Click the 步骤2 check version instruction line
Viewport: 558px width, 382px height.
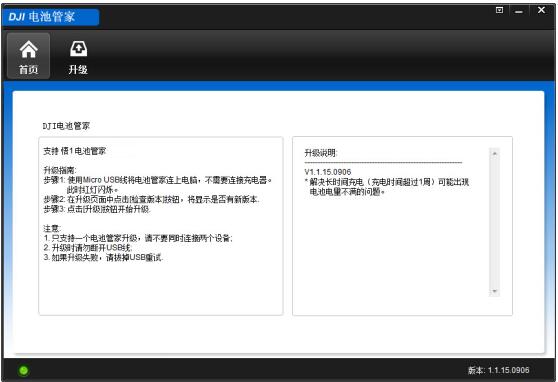click(152, 199)
